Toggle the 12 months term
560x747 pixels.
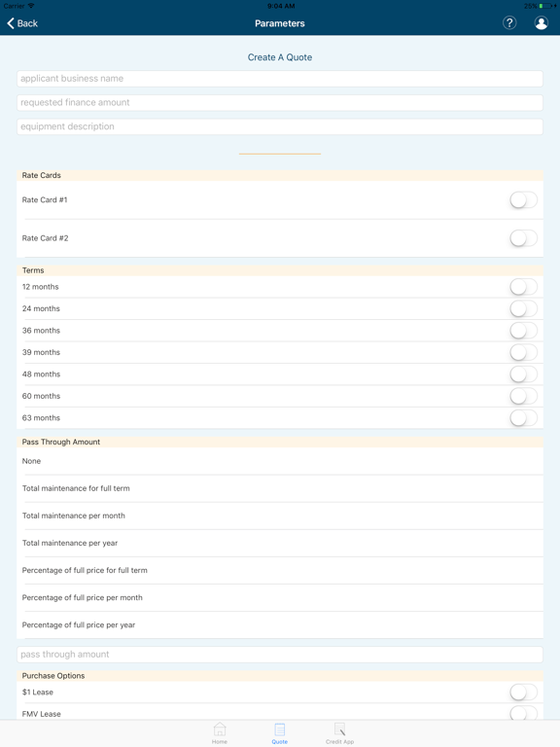[523, 287]
